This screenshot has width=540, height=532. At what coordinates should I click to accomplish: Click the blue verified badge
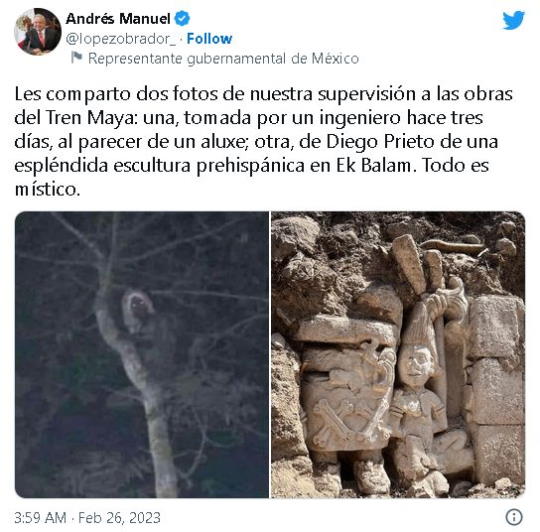point(182,18)
